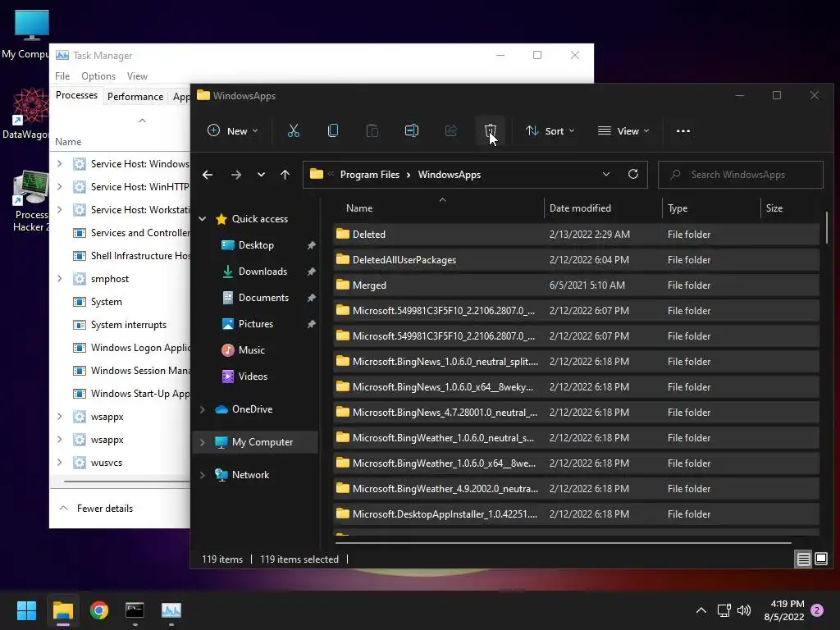Image resolution: width=840 pixels, height=630 pixels.
Task: Click the Cut scissors icon in Explorer toolbar
Action: (293, 130)
